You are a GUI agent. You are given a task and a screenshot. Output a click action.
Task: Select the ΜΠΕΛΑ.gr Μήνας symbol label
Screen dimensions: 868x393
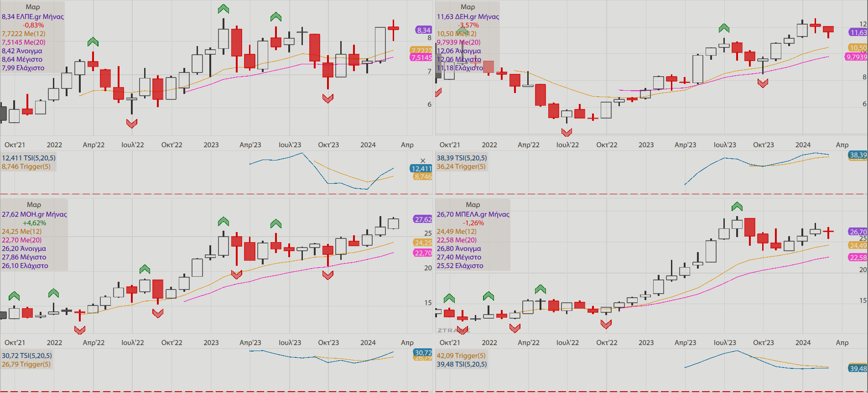(x=473, y=214)
